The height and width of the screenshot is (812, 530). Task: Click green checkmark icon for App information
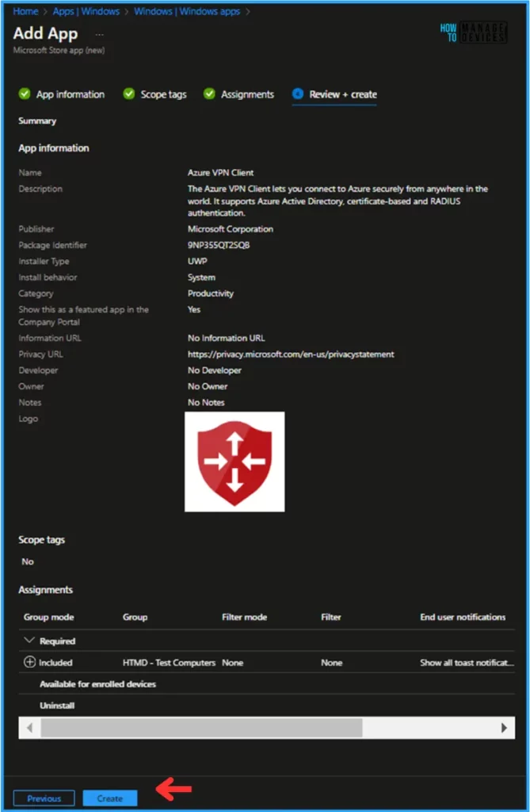(25, 94)
